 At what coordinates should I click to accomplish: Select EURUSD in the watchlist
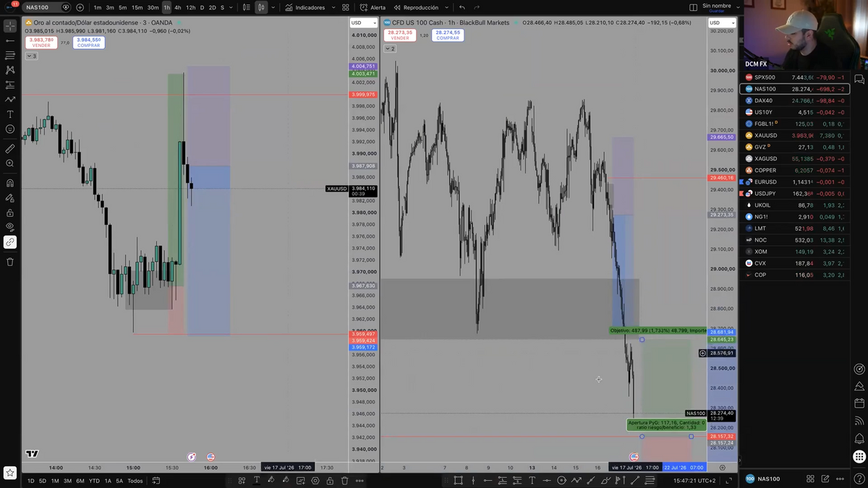[793, 182]
